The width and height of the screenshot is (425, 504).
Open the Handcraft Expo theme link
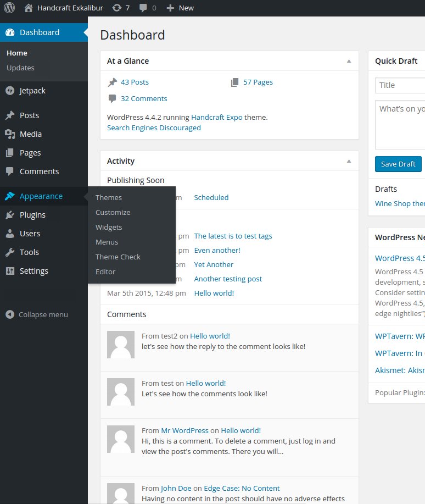tap(217, 117)
